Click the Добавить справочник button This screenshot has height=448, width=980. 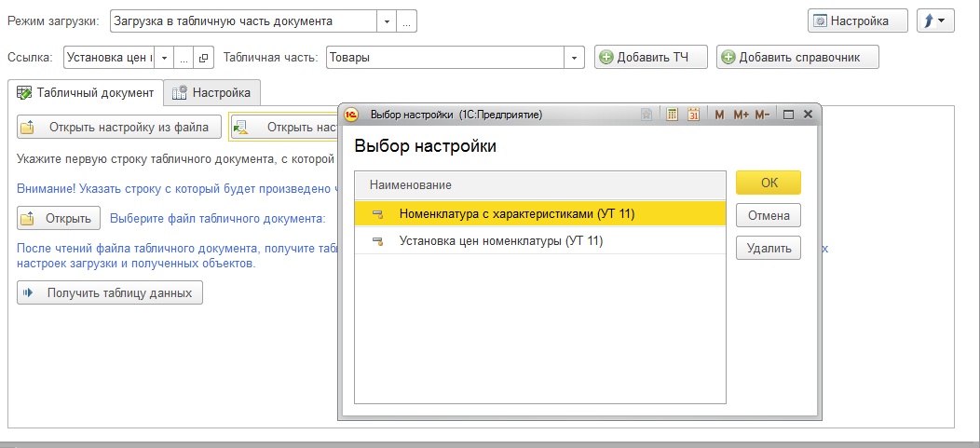797,57
